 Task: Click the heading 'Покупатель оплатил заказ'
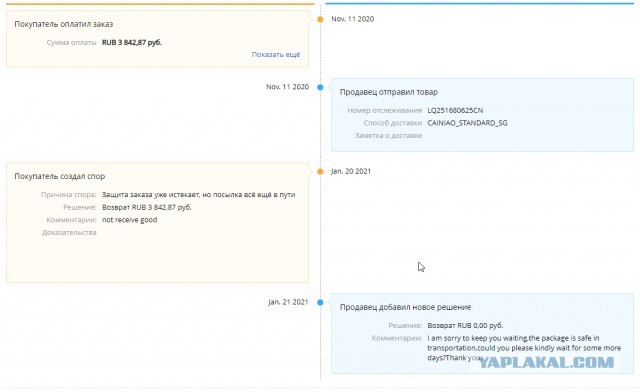pos(64,24)
